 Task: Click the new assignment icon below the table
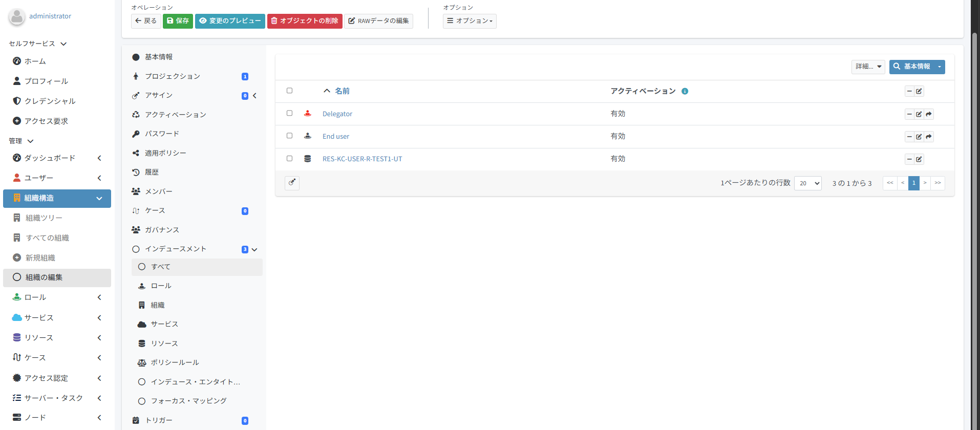(292, 183)
